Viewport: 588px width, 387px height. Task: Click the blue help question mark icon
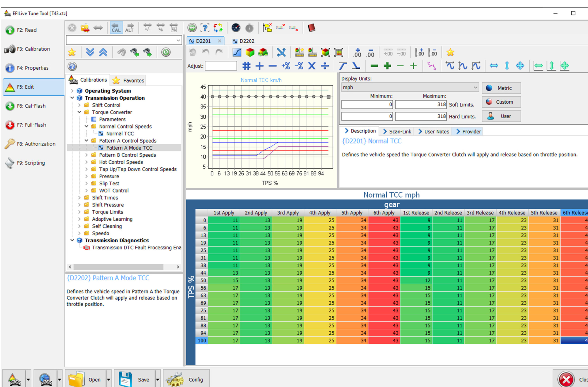pyautogui.click(x=72, y=66)
